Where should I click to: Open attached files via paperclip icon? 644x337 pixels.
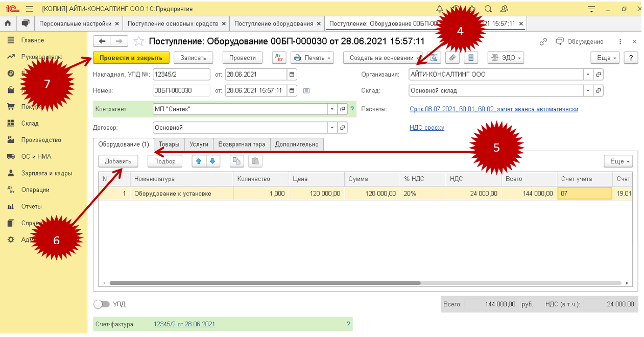(x=452, y=58)
